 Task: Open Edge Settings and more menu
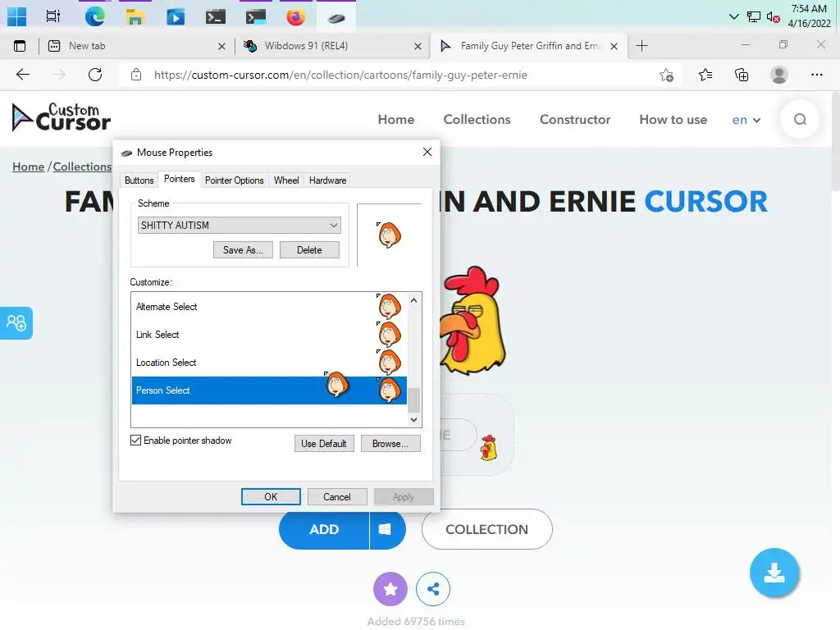(816, 75)
